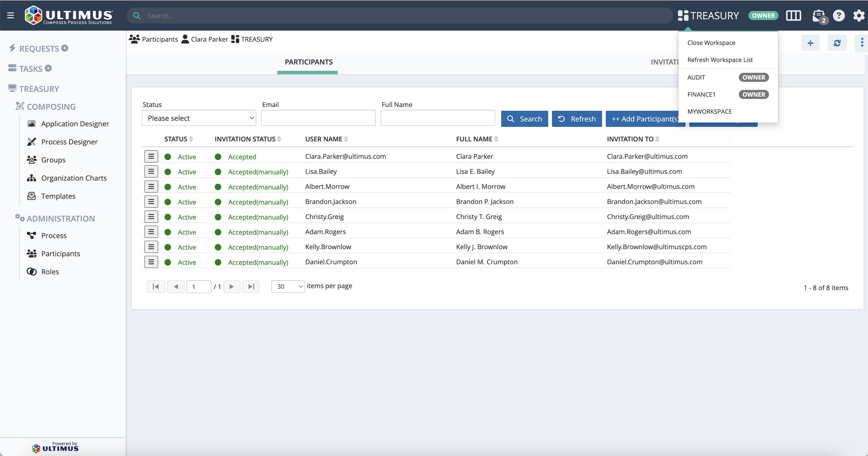
Task: Select Refresh Workspace List entry
Action: (720, 60)
